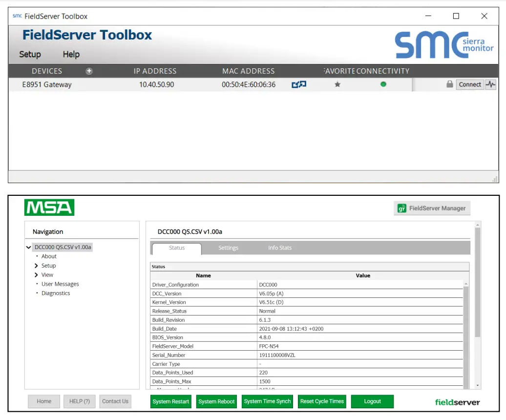This screenshot has height=420, width=506.
Task: Click the green connectivity indicator dot
Action: coord(383,84)
